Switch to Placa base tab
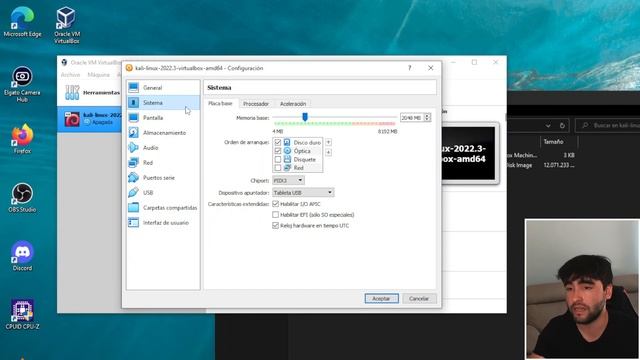The height and width of the screenshot is (360, 640). pyautogui.click(x=220, y=104)
